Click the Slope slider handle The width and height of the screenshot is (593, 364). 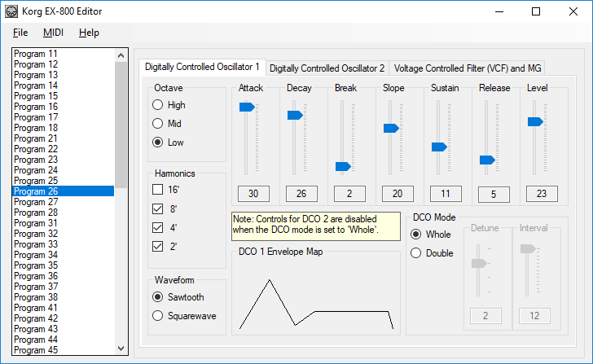(x=391, y=128)
